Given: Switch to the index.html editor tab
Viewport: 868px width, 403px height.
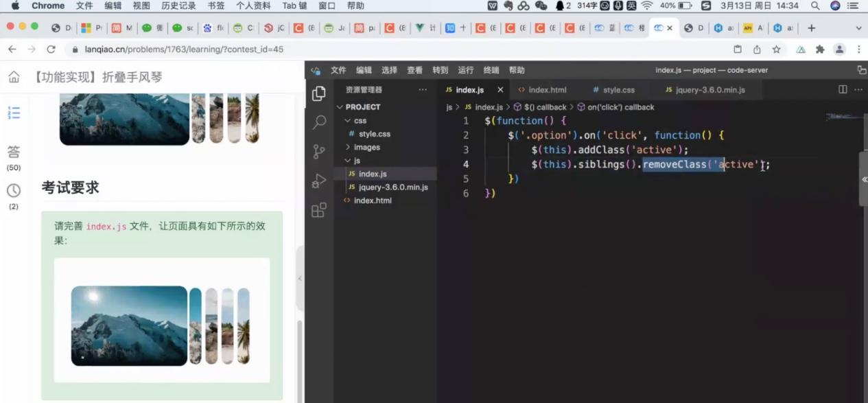Looking at the screenshot, I should 547,90.
